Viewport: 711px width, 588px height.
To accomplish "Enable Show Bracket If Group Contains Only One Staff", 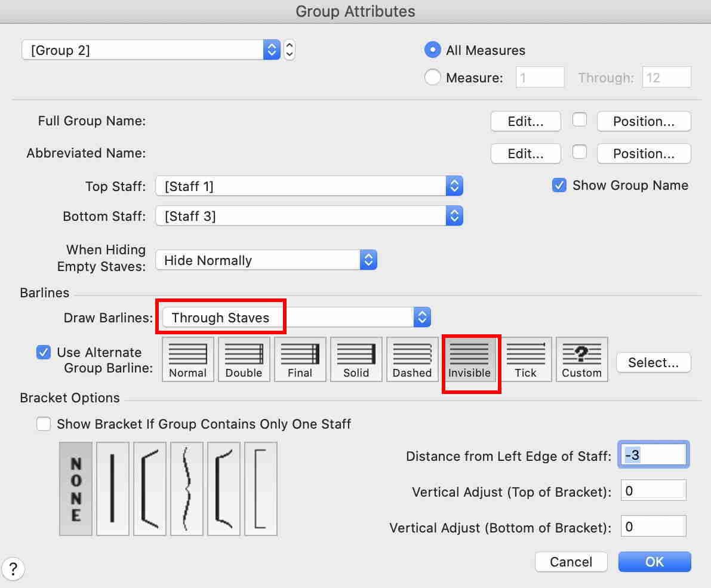I will click(44, 424).
